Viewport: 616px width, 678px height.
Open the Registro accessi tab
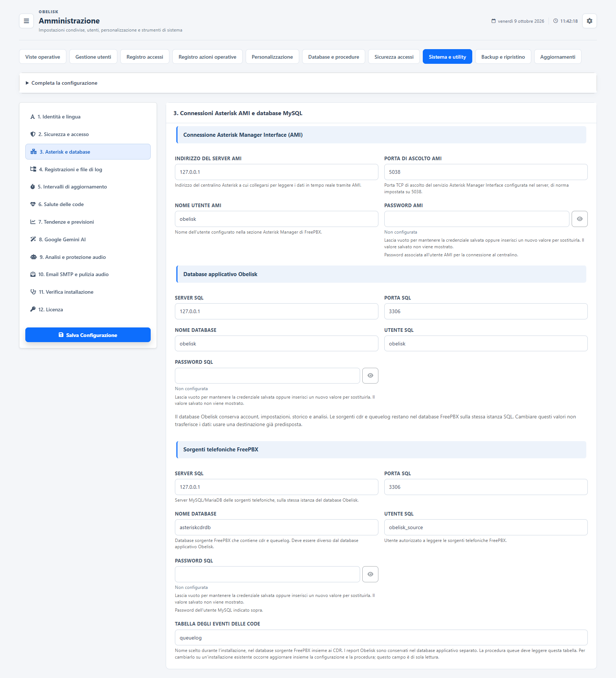pos(145,57)
